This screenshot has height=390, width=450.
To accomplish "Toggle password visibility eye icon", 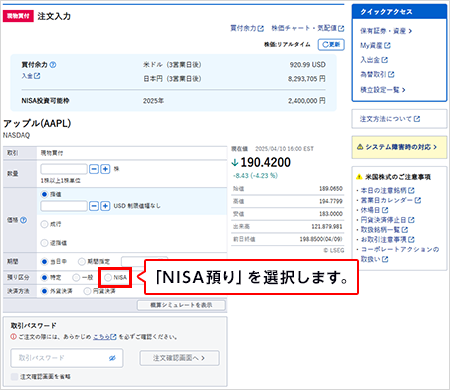I will (112, 358).
